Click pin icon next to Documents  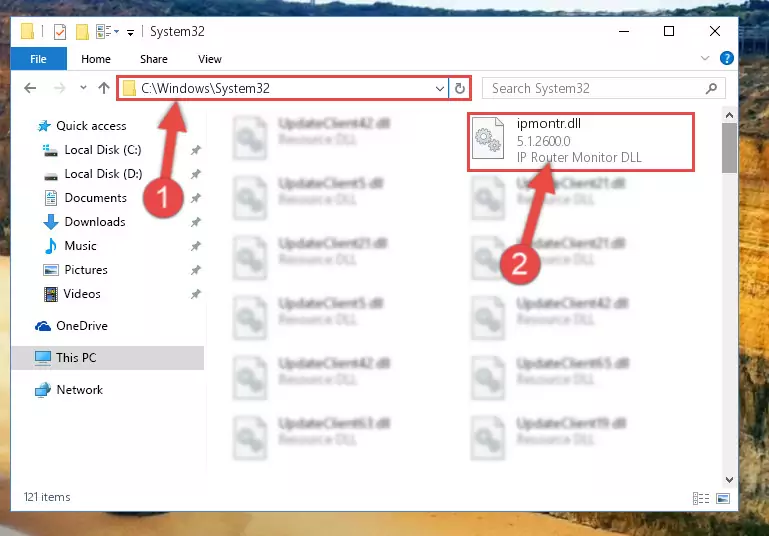pos(196,198)
